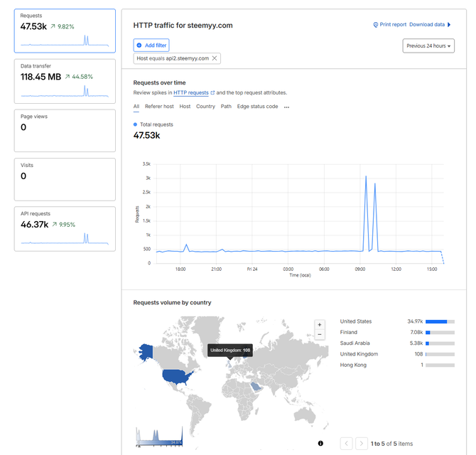Click the Add filter button
Screen dimensions: 476x455
(151, 45)
